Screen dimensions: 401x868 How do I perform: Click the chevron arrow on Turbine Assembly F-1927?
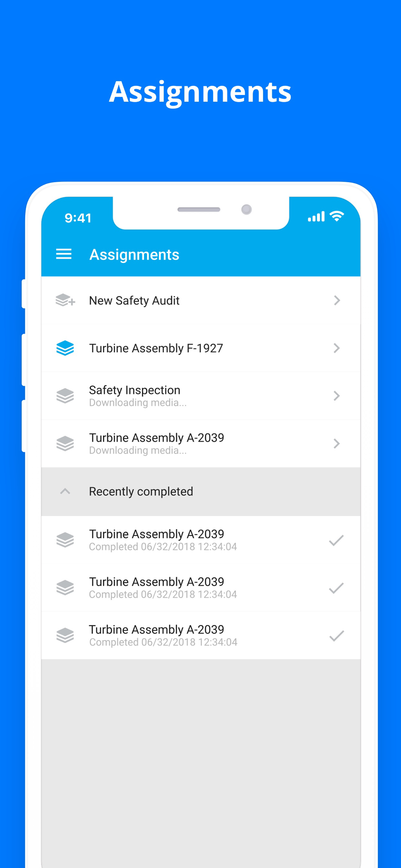337,348
